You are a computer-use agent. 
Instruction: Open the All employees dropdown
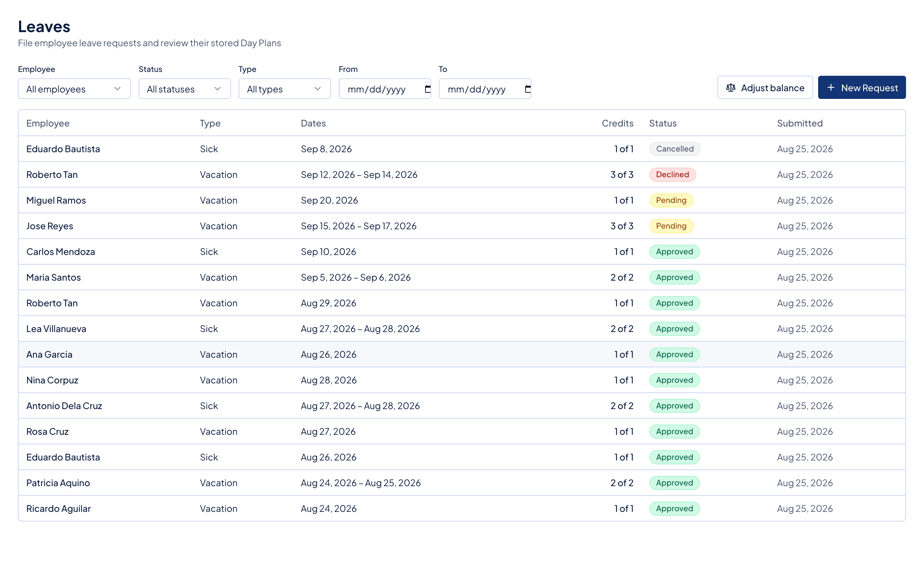[x=74, y=89]
